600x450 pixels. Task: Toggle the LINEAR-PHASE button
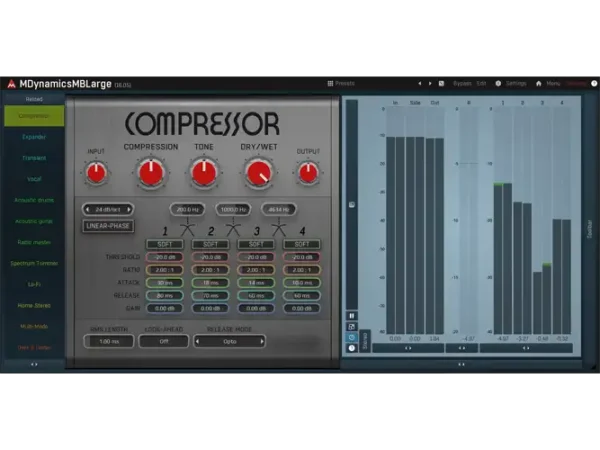[108, 226]
